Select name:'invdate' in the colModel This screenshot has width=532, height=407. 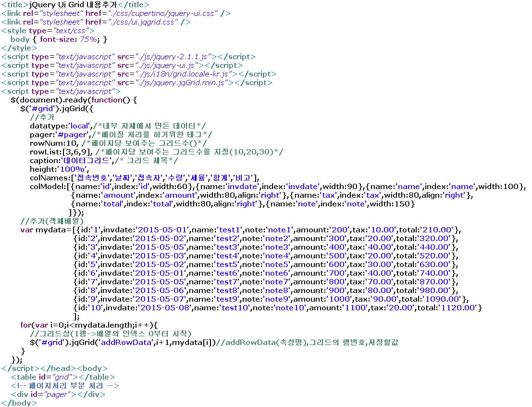point(230,187)
